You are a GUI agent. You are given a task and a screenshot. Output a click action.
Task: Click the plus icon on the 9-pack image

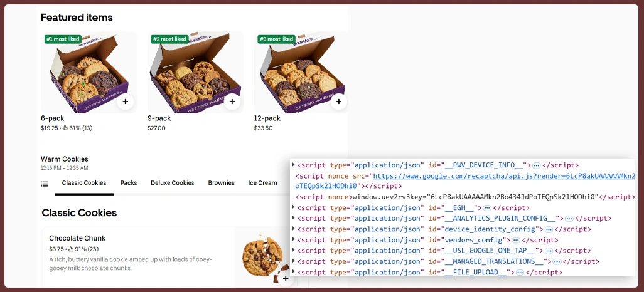[232, 102]
